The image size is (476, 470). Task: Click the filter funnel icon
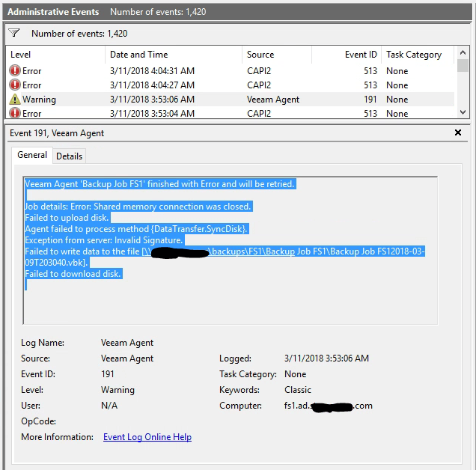coord(14,33)
